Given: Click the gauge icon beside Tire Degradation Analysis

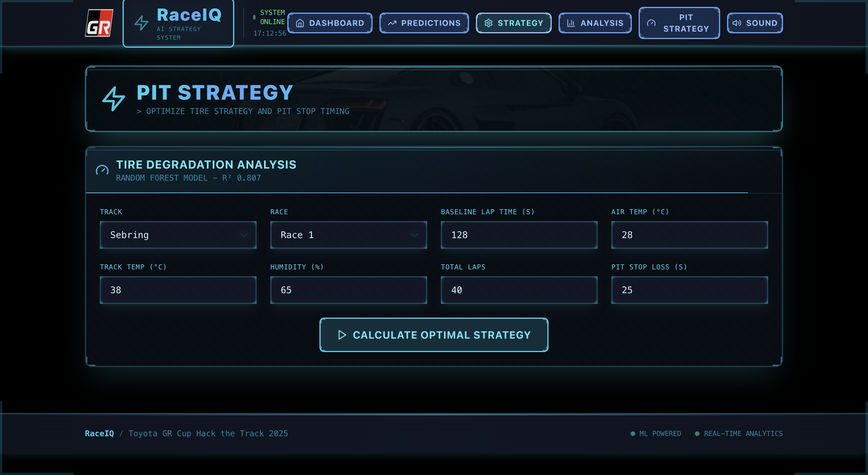Looking at the screenshot, I should click(102, 170).
